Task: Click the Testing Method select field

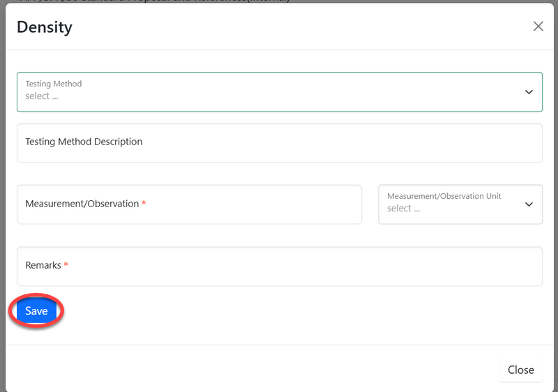Action: point(279,92)
